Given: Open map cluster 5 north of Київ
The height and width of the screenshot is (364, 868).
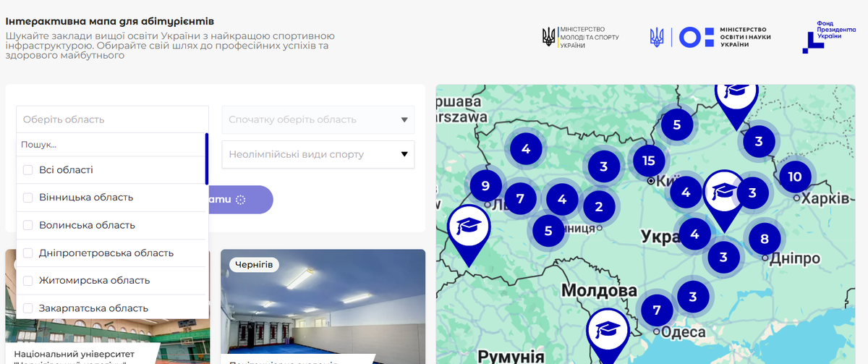Looking at the screenshot, I should (677, 124).
